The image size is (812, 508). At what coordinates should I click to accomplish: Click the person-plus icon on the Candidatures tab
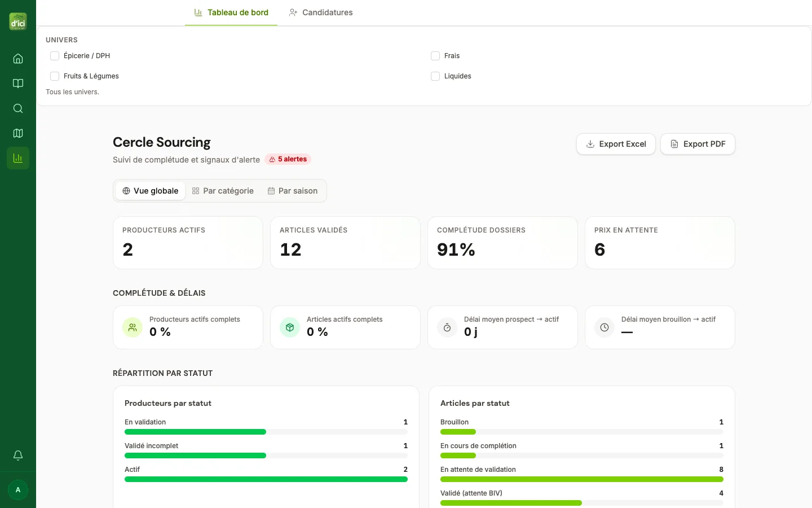tap(293, 12)
